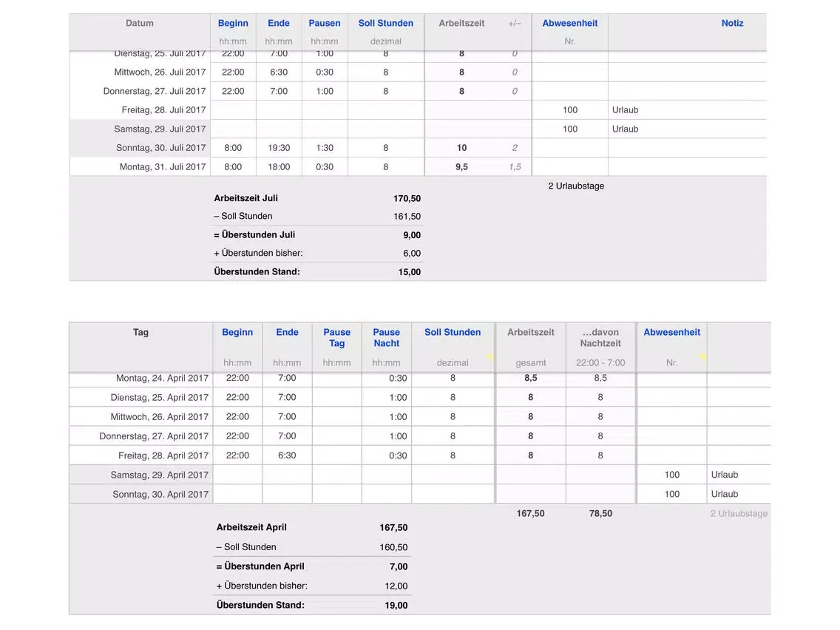The height and width of the screenshot is (630, 840).
Task: Select the Abwesenheit value 100 in the 28. Juli row
Action: click(x=570, y=110)
